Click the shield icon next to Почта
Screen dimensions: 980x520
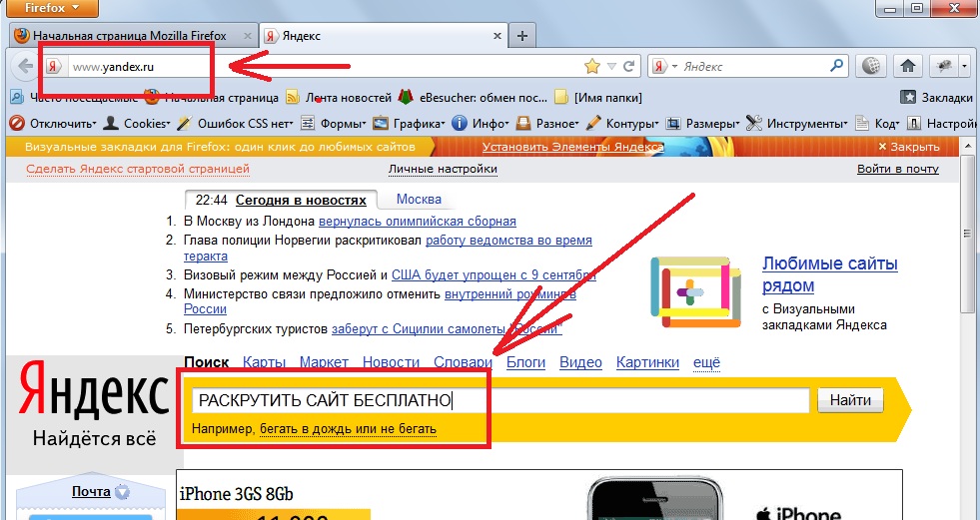[x=123, y=492]
